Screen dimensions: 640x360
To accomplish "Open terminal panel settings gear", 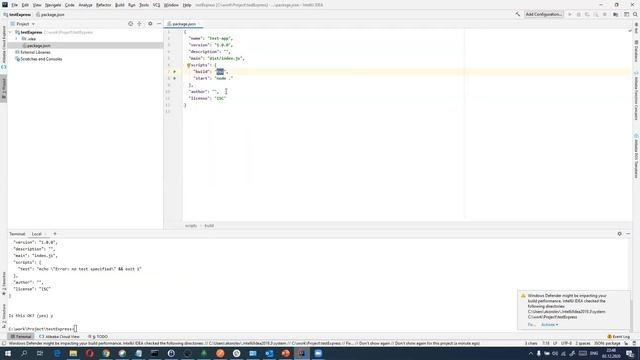I will (620, 234).
